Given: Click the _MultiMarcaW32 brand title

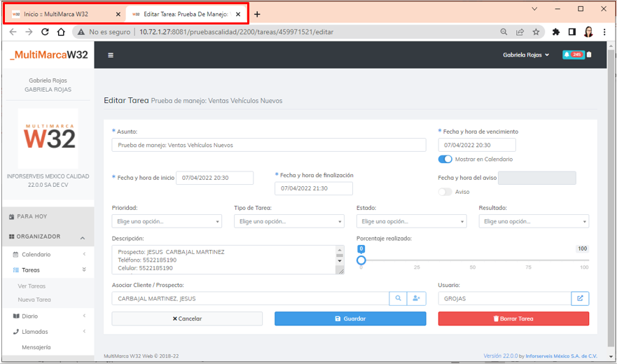Looking at the screenshot, I should click(49, 55).
